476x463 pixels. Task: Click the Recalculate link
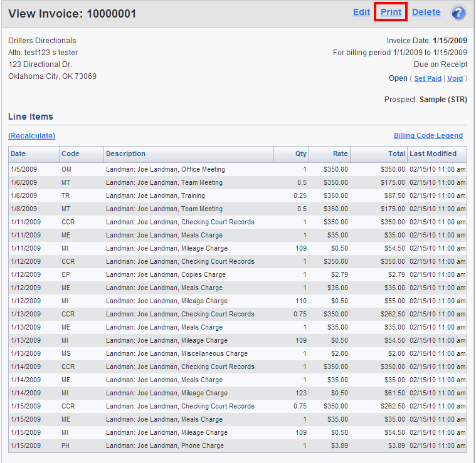pos(31,135)
